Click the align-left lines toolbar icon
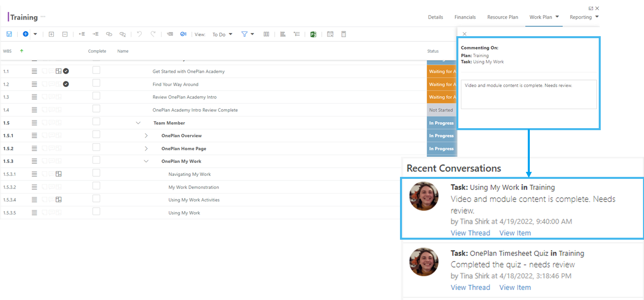The width and height of the screenshot is (644, 300). pyautogui.click(x=283, y=34)
